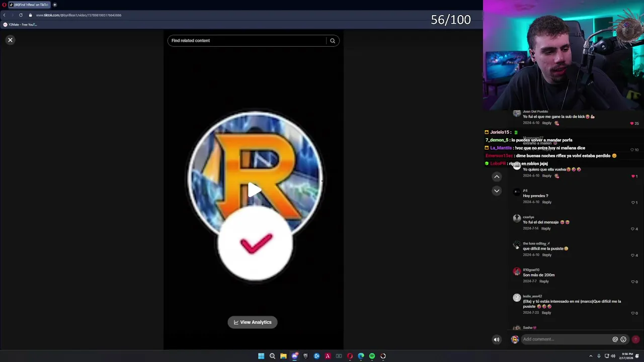644x362 pixels.
Task: Click the username 'R10goat10'
Action: point(531,270)
